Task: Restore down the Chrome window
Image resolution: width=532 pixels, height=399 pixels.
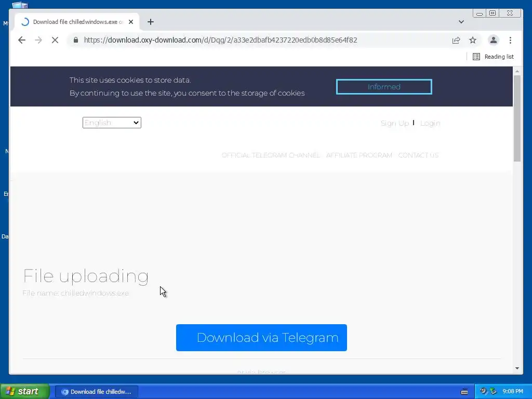Action: (493, 13)
